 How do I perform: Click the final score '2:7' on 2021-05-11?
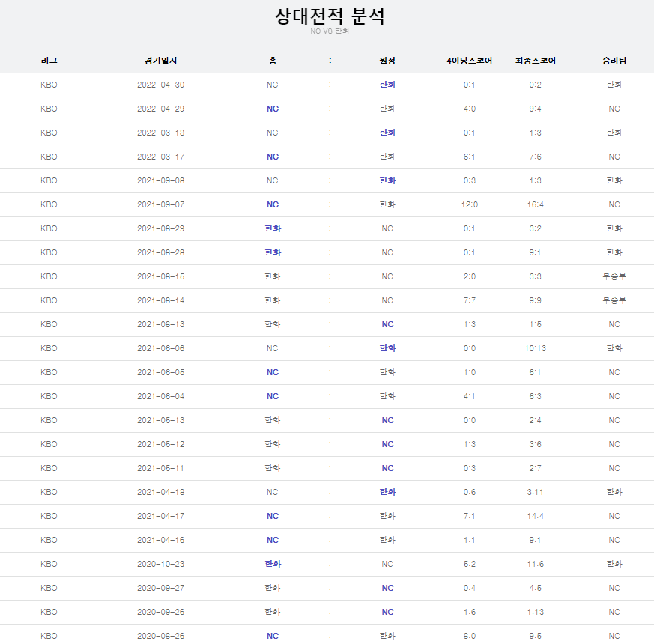[535, 469]
